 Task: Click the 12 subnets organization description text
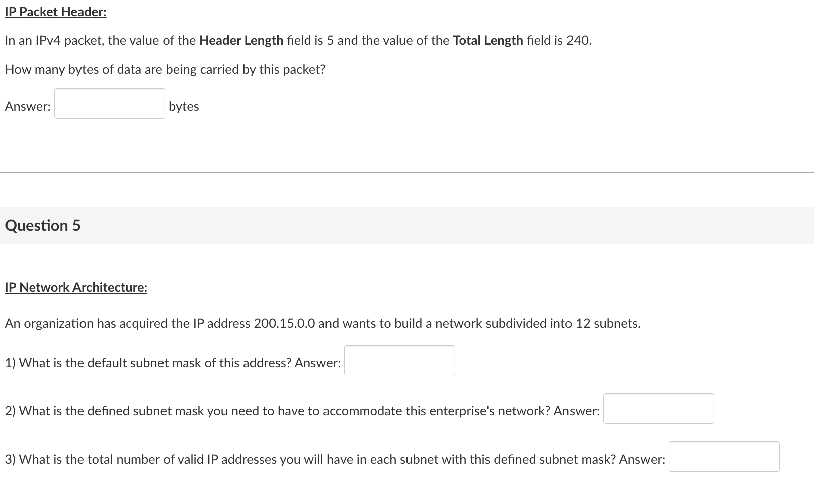322,323
